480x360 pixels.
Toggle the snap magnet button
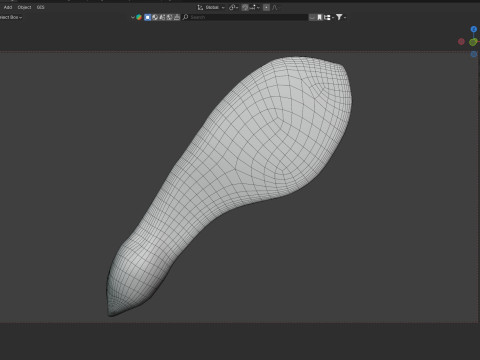(245, 7)
